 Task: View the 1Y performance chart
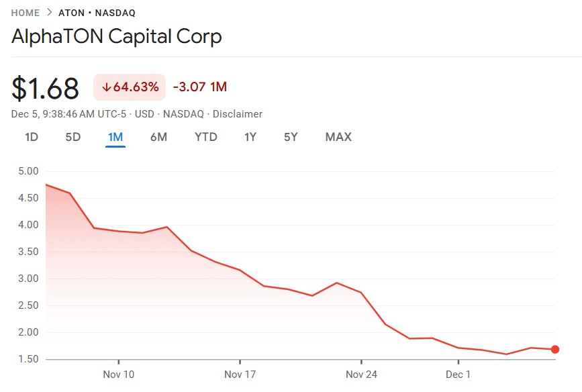(250, 137)
